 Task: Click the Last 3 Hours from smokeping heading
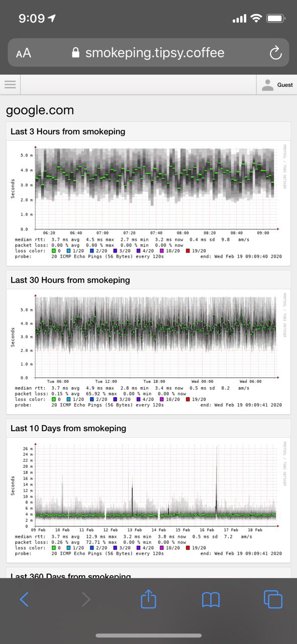click(x=68, y=132)
